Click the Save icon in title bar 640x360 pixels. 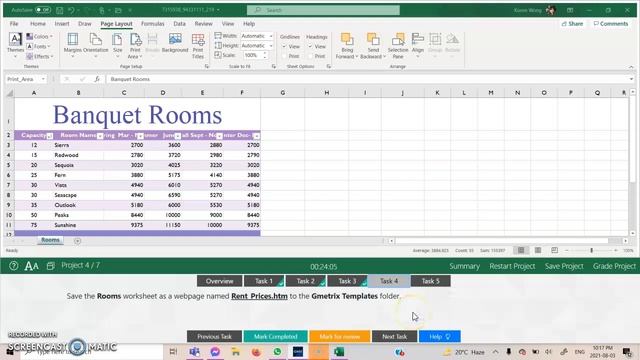[x=60, y=10]
